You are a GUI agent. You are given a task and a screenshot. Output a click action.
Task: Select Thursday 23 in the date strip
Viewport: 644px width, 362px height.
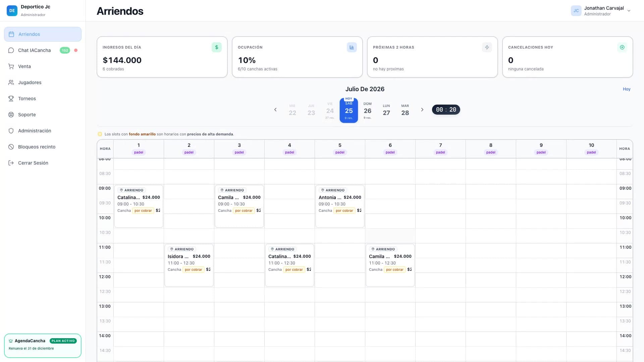[x=311, y=110]
